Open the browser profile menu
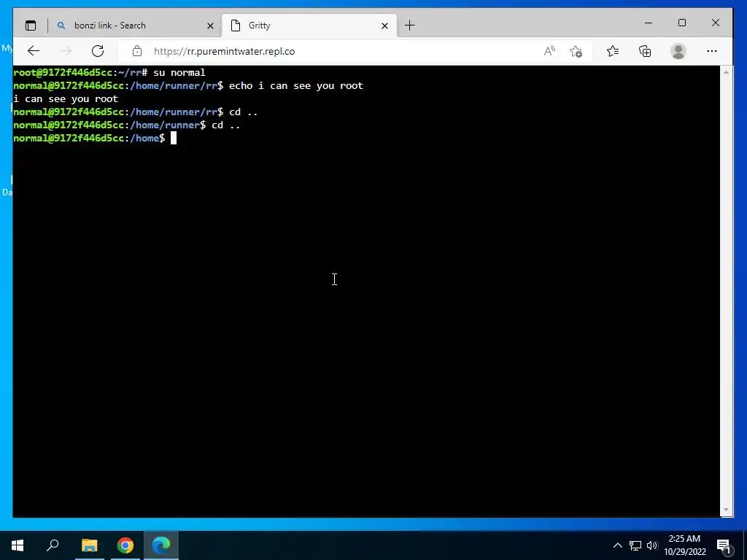The width and height of the screenshot is (747, 560). click(x=678, y=51)
